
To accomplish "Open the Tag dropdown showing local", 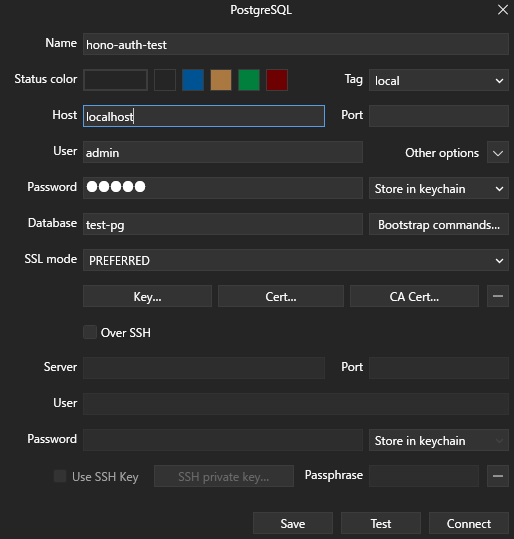I will (x=439, y=80).
